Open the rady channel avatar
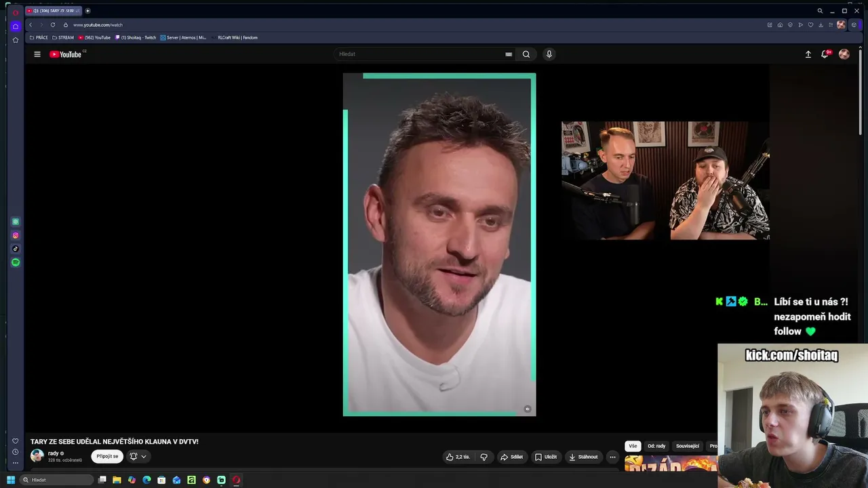Viewport: 868px width, 488px height. (37, 456)
